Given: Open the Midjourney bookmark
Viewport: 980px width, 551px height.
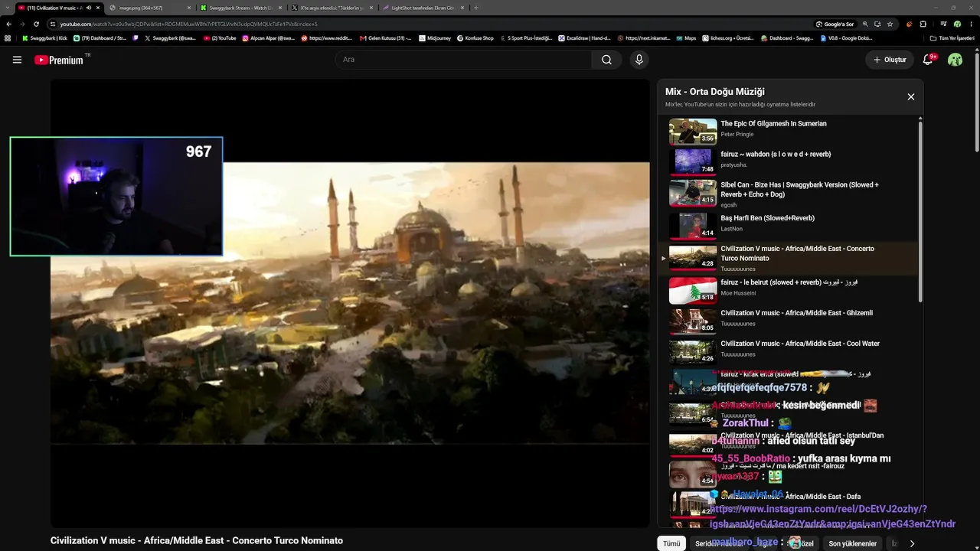Looking at the screenshot, I should pos(433,37).
